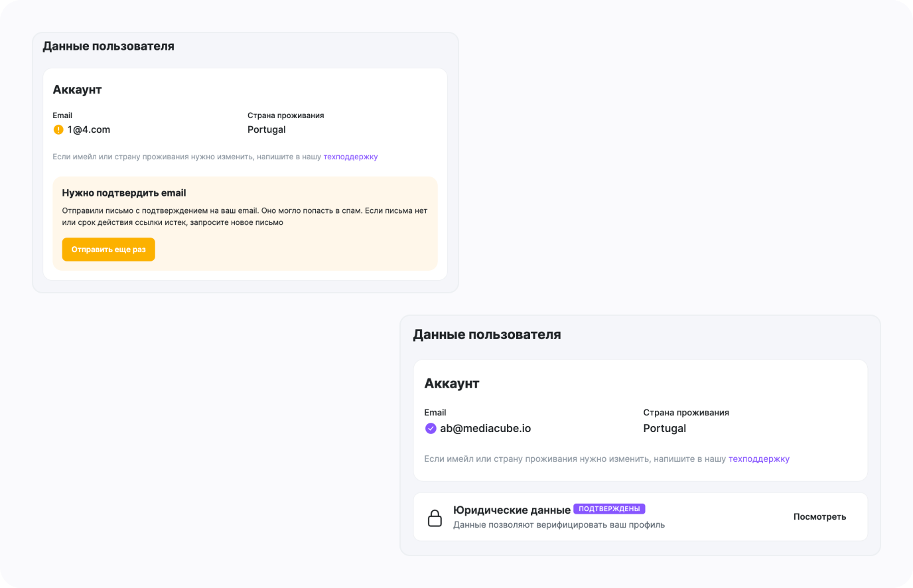Click the Страна проживания label in the unverified card

pyautogui.click(x=285, y=115)
